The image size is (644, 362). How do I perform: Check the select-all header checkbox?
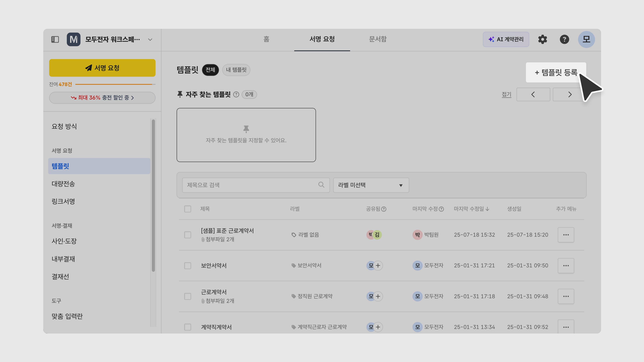coord(187,209)
